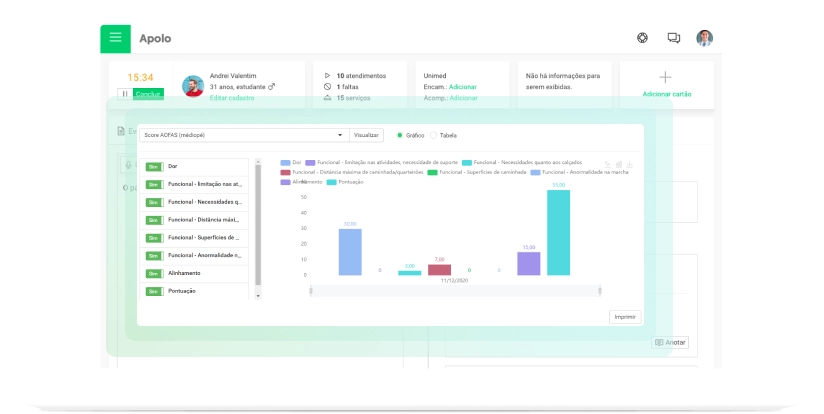Viewport: 824px width, 414px height.
Task: Click the purple 15,00 Alinhamento bar
Action: coord(529,264)
